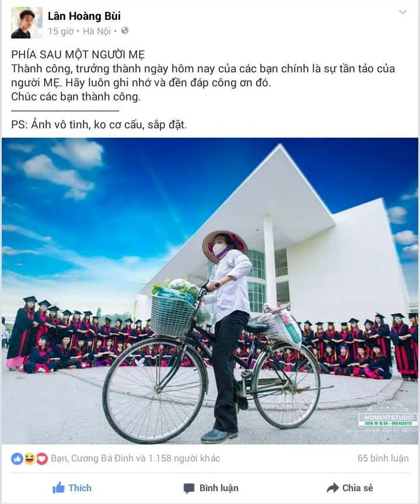Viewport: 420px width, 504px height.
Task: Open Lân Hoàng Bùi's profile picture
Action: pos(27,23)
